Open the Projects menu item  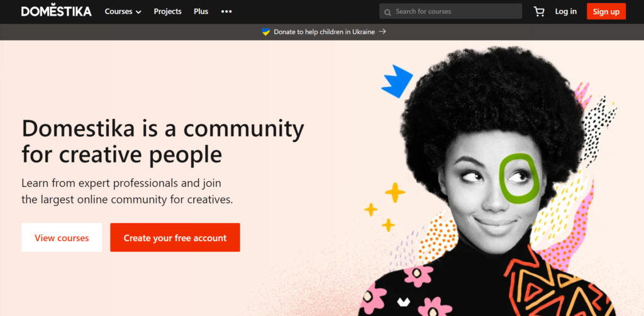pos(167,11)
